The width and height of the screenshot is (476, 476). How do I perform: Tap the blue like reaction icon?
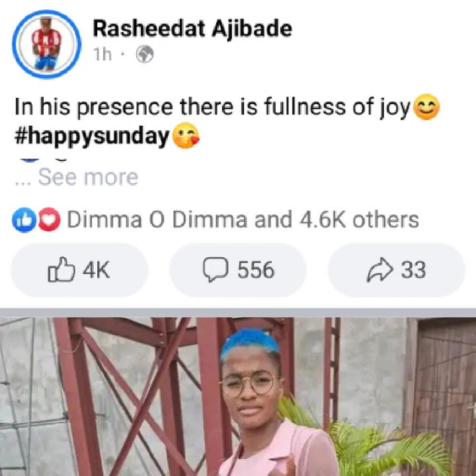[x=24, y=219]
